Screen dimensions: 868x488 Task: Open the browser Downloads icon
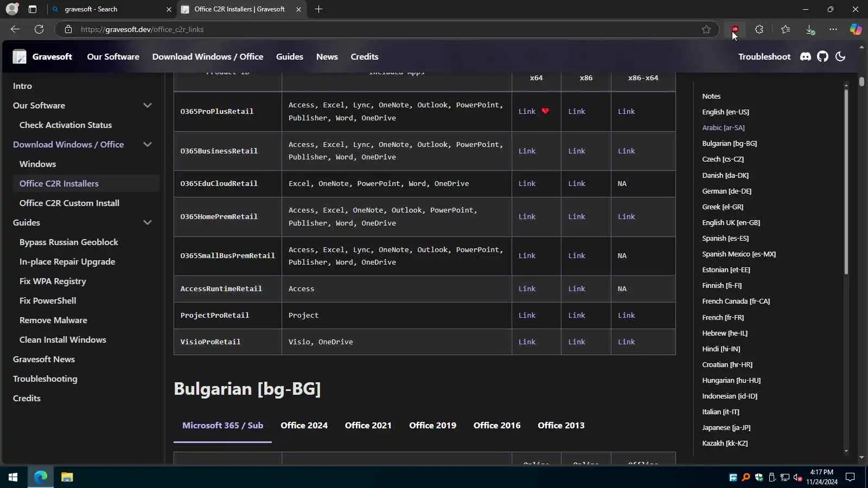pyautogui.click(x=809, y=29)
